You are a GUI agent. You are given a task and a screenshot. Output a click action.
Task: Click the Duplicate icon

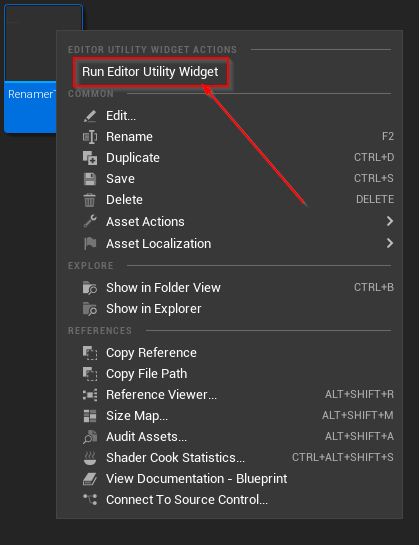(x=90, y=158)
